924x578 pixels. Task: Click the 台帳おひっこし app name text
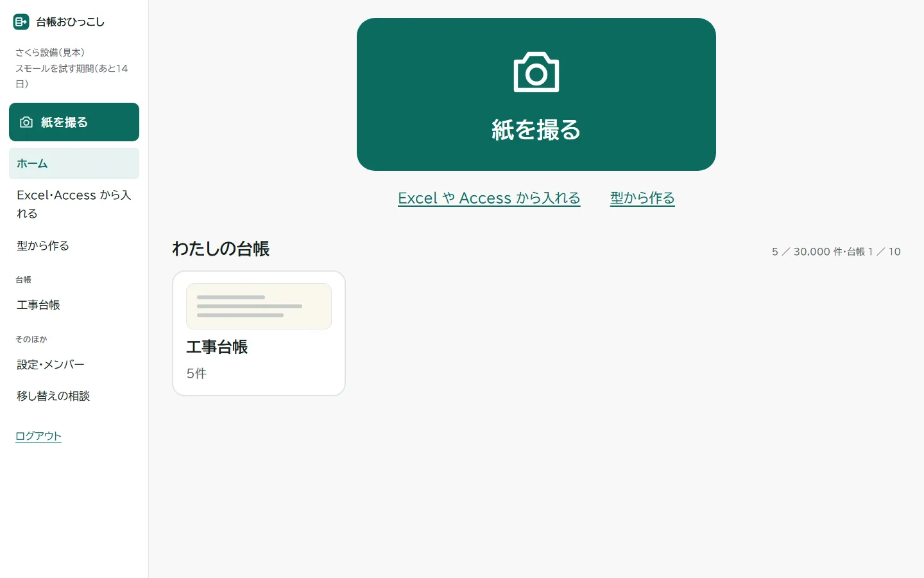click(70, 22)
